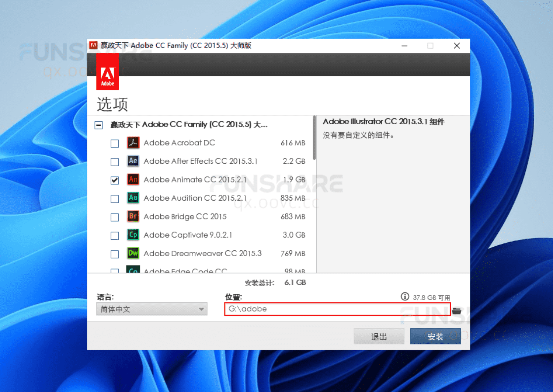Check the Adobe Captivate 9.0.2.1 checkbox
This screenshot has width=553, height=392.
(115, 236)
